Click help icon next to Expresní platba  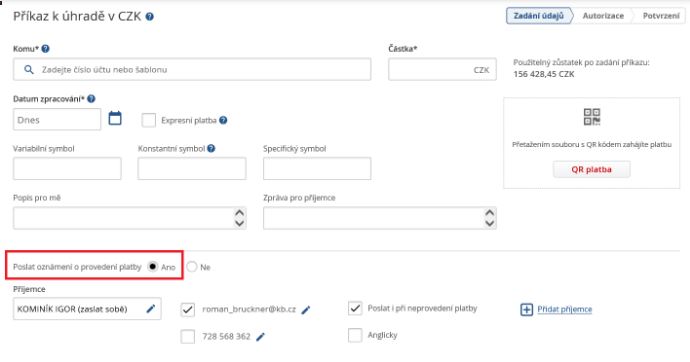pos(223,120)
